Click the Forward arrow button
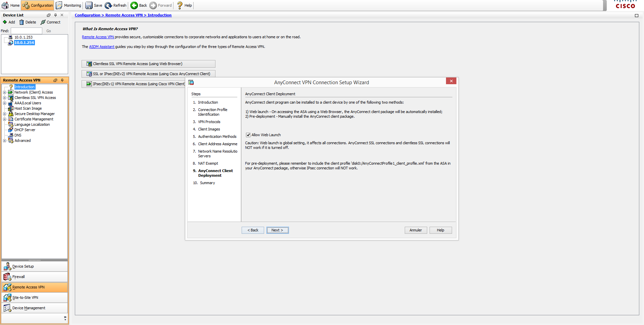Viewport: 644px width, 325px height. point(161,5)
